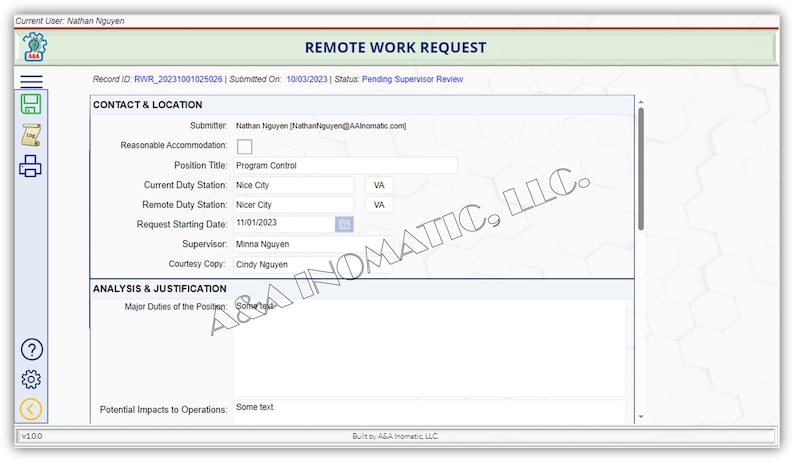The height and width of the screenshot is (462, 794).
Task: Click the green Save floppy disk icon
Action: (x=31, y=104)
